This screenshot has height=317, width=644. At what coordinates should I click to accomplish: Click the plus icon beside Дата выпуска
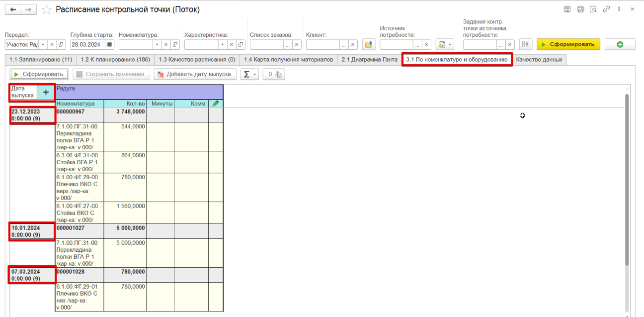[x=46, y=92]
